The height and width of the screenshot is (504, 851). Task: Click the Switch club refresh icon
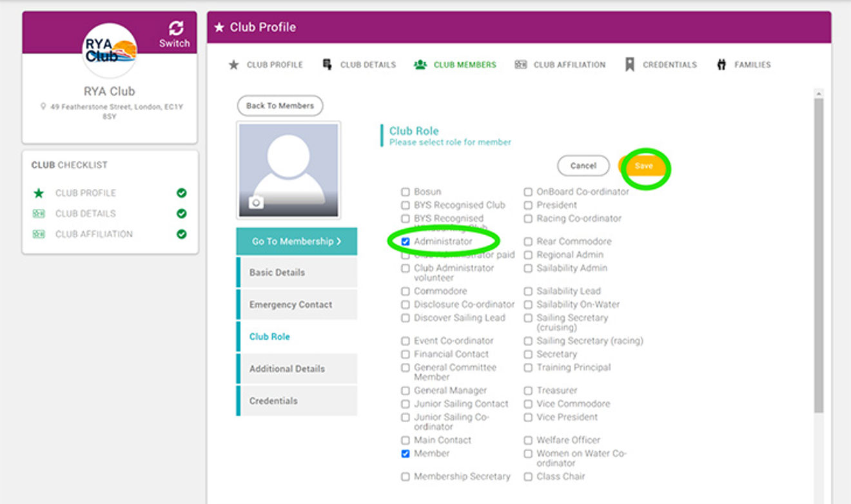pyautogui.click(x=175, y=28)
